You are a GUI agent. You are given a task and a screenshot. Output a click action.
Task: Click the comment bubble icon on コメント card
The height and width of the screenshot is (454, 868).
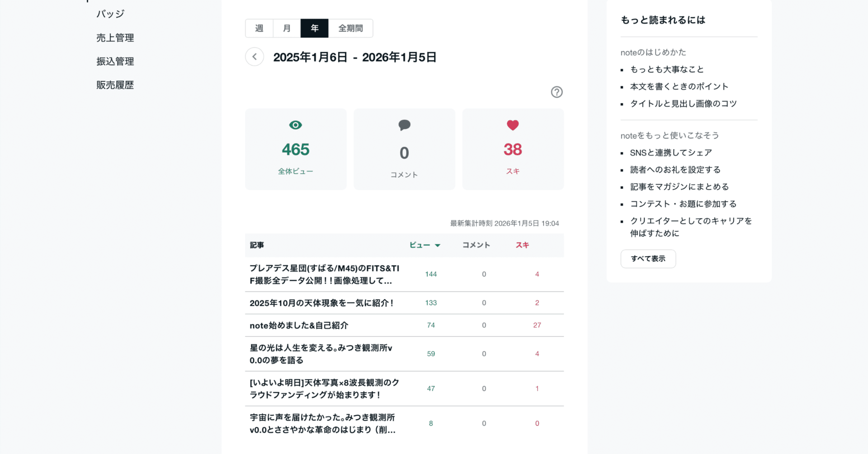tap(404, 125)
